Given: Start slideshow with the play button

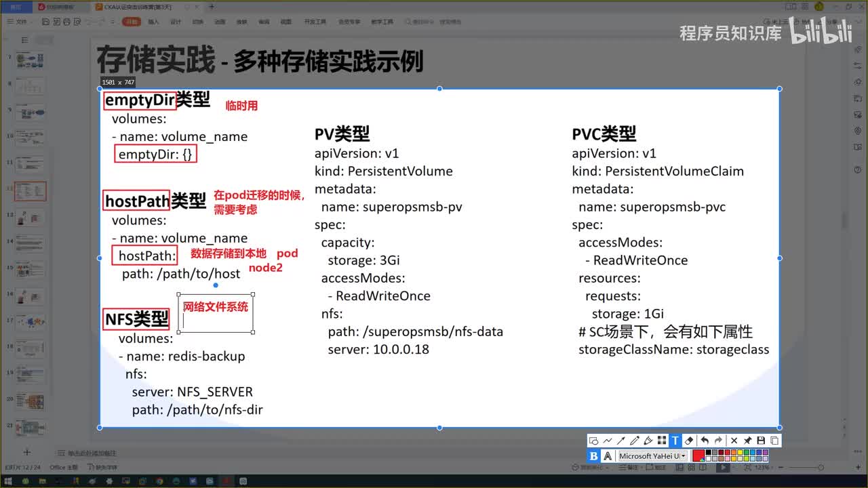Looking at the screenshot, I should coord(724,467).
